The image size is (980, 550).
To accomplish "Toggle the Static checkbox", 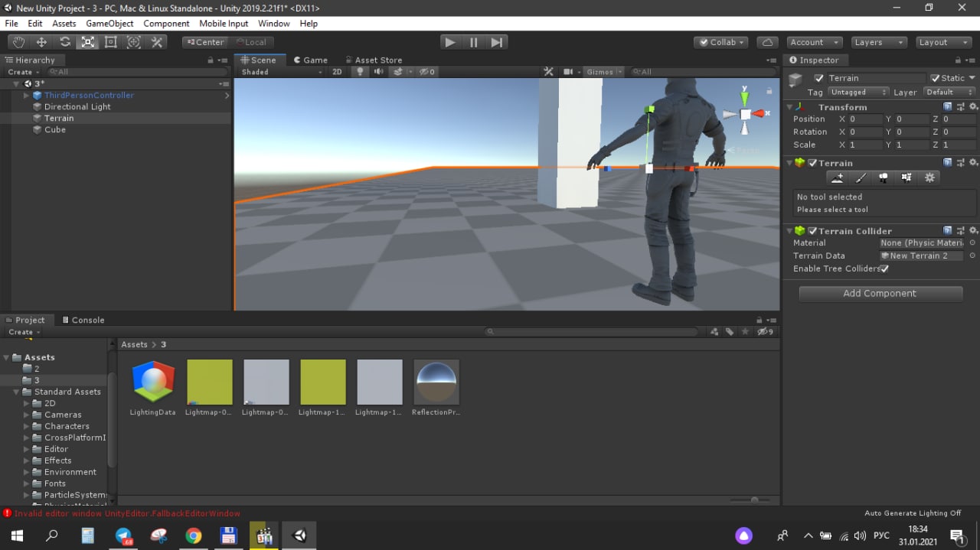I will click(935, 78).
